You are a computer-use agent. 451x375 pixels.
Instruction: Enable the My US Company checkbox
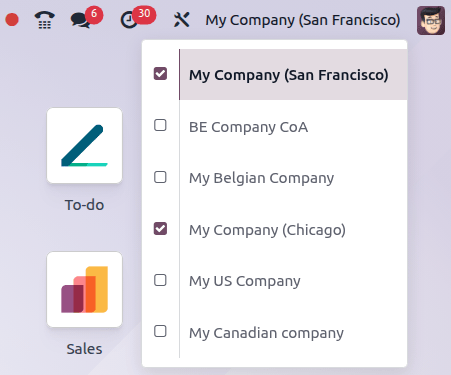(x=160, y=280)
